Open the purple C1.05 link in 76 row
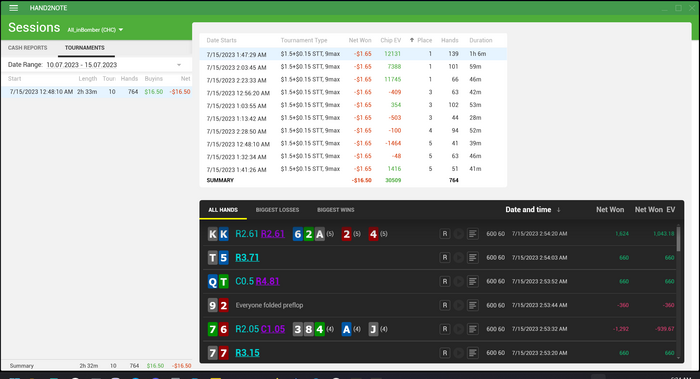The width and height of the screenshot is (700, 379). point(273,329)
